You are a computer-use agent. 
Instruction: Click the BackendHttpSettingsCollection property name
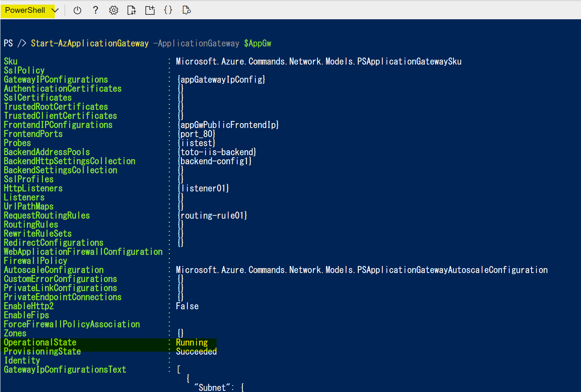[x=70, y=161]
